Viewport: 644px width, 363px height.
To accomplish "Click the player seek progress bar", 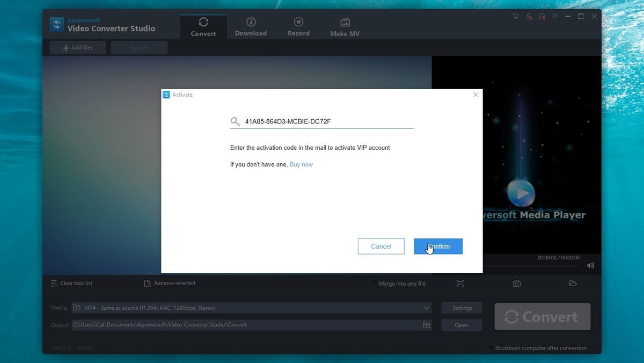I will [531, 265].
